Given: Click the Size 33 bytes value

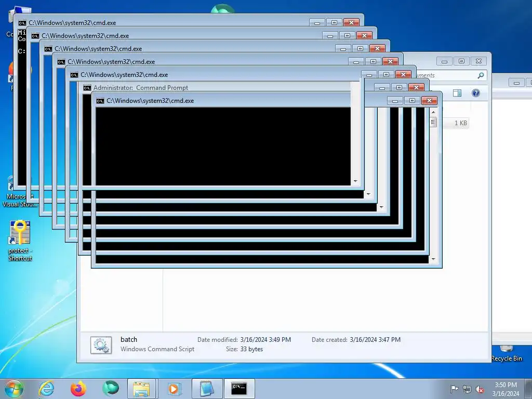Looking at the screenshot, I should pos(252,349).
